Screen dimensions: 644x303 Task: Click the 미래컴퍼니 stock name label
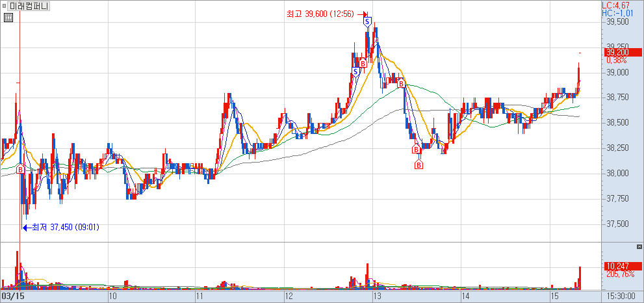click(29, 6)
